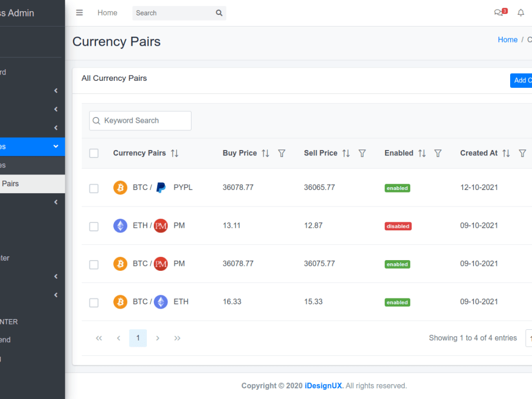Click sell price 15.33 cell
532x399 pixels.
(x=313, y=301)
